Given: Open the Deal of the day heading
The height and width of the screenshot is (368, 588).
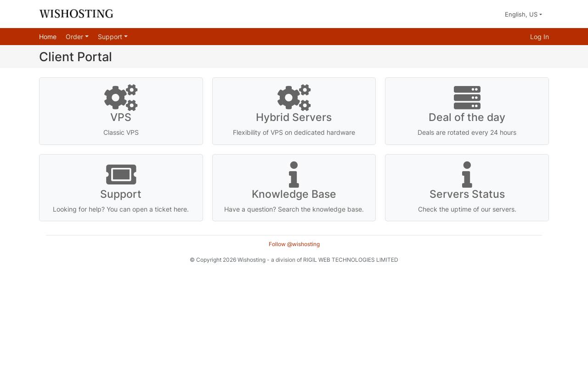Looking at the screenshot, I should (467, 117).
